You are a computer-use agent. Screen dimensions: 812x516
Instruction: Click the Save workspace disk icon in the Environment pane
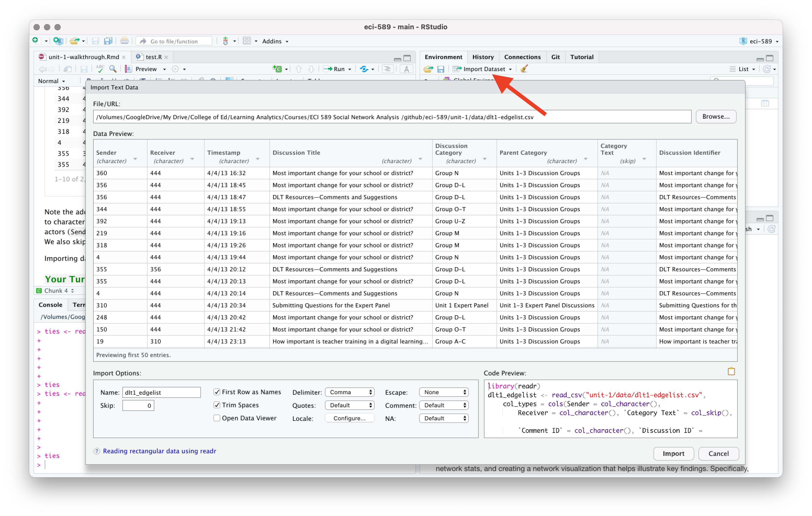tap(441, 69)
